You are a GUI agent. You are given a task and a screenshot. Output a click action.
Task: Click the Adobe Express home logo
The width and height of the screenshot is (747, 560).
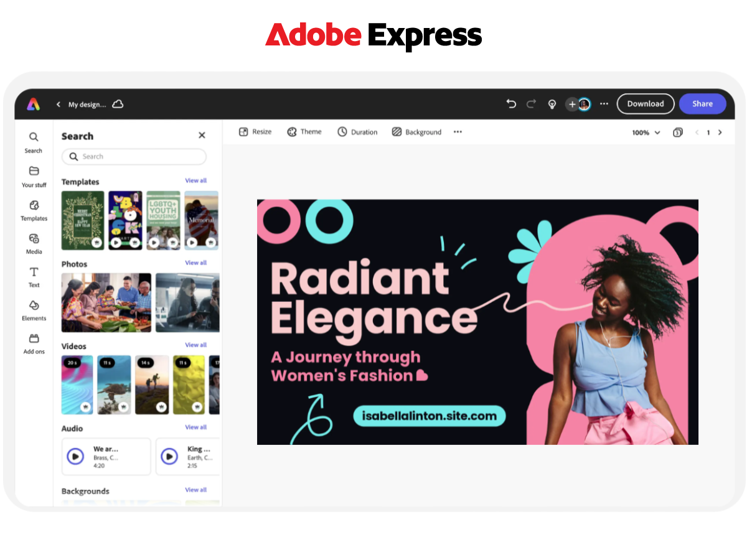coord(34,104)
